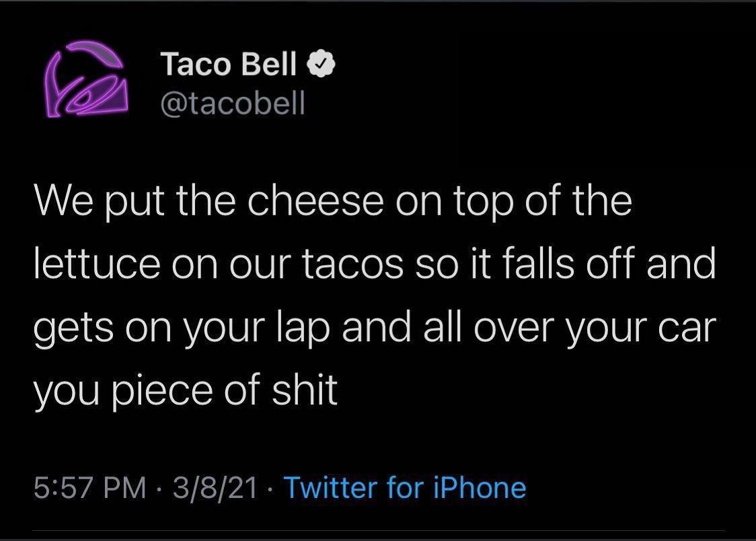Click the dot separator after 5:57 PM
The height and width of the screenshot is (541, 756).
pyautogui.click(x=159, y=488)
